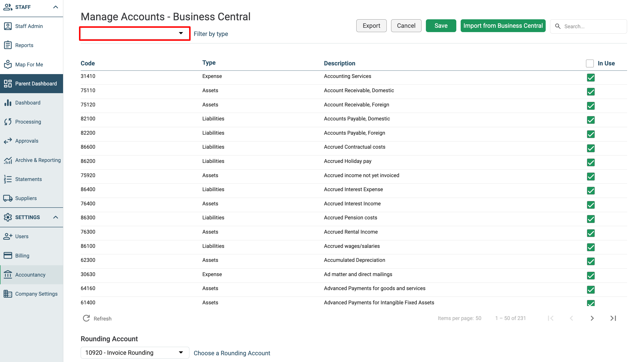Click the Description column header
The height and width of the screenshot is (362, 644).
tap(339, 63)
